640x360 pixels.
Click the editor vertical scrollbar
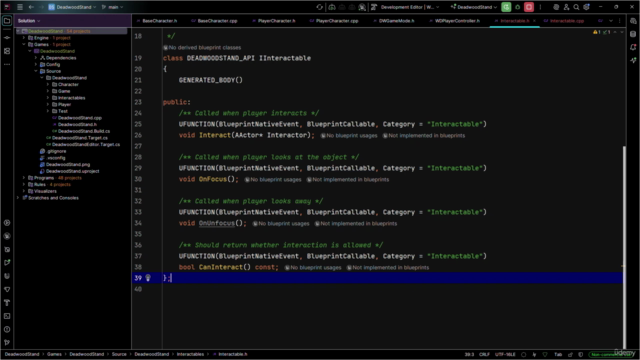tap(624, 247)
